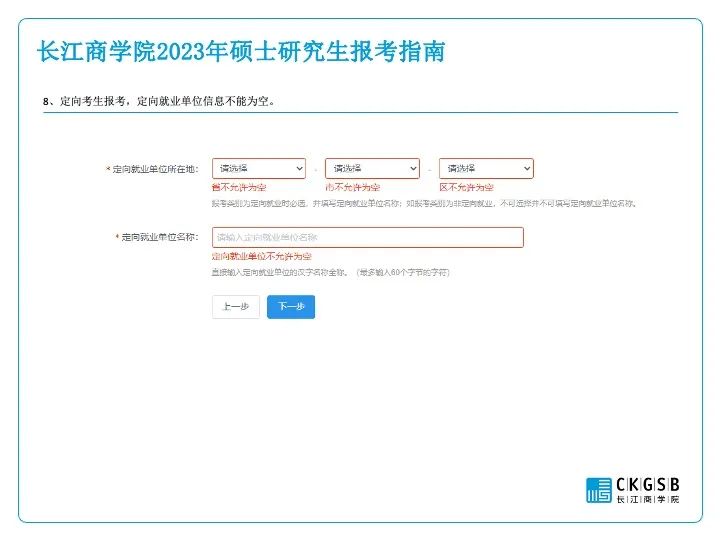Click the CKGSB logo icon
This screenshot has height=540, width=720.
599,490
